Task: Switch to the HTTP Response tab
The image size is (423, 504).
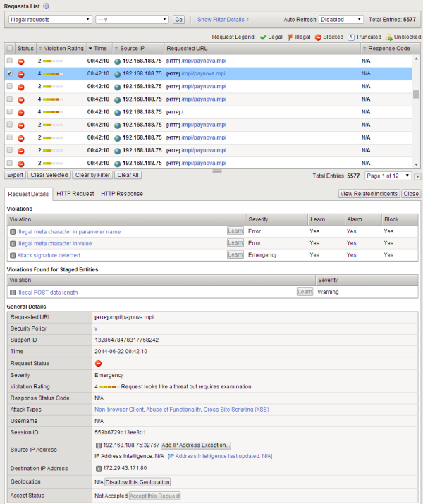Action: tap(121, 194)
